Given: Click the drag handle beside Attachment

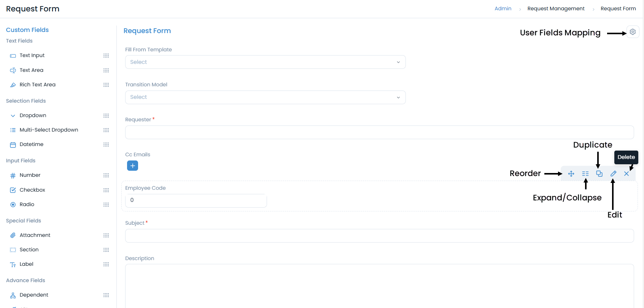Looking at the screenshot, I should (x=106, y=235).
